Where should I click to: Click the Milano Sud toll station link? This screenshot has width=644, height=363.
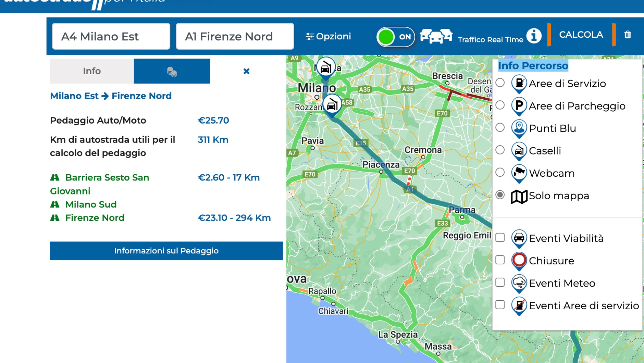click(91, 204)
